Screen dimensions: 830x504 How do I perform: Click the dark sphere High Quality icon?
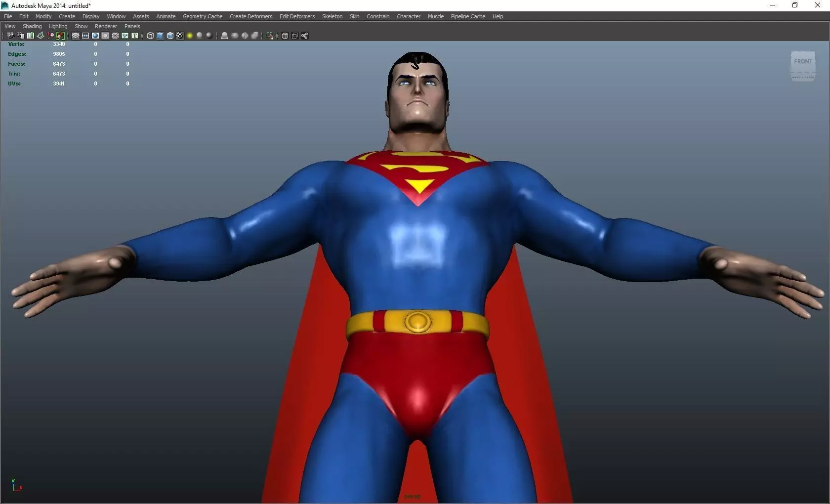click(209, 36)
